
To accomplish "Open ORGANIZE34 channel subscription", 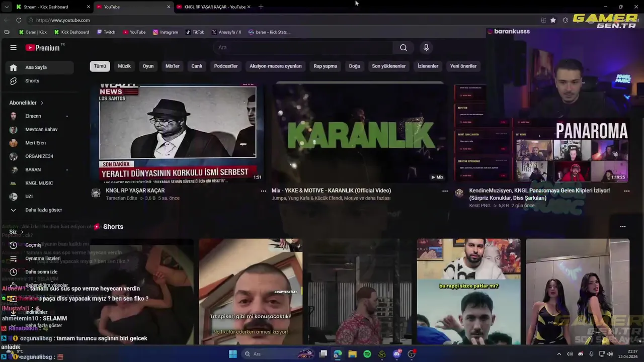I will 38,156.
